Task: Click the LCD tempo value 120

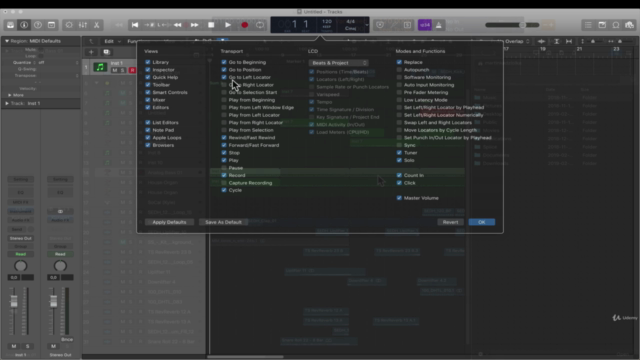Action: point(327,22)
